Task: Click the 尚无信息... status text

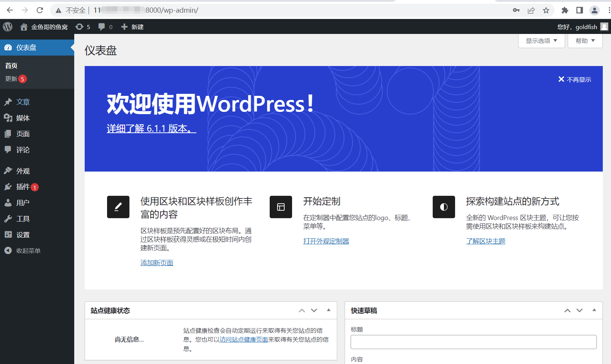Action: tap(129, 339)
